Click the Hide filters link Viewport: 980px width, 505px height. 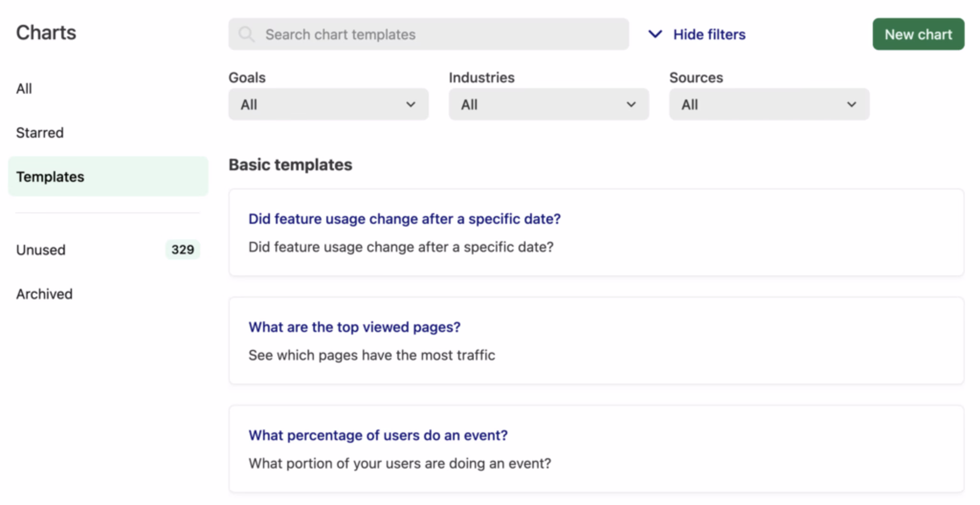coord(709,34)
